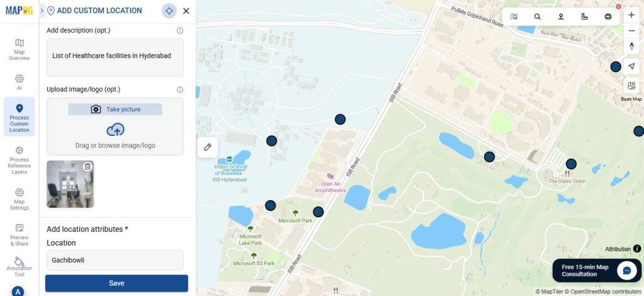644x296 pixels.
Task: Open the Map Overview sidebar item
Action: click(x=19, y=50)
